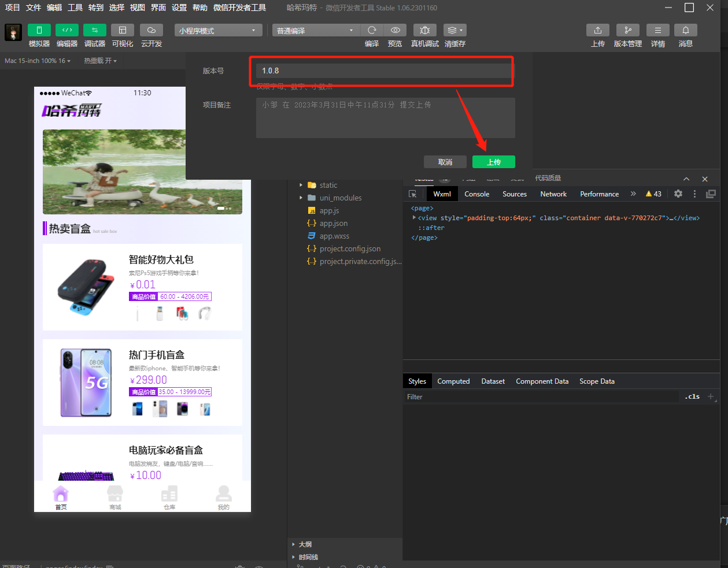Open the 清缓存 clear cache dropdown
Viewport: 728px width, 568px height.
[x=455, y=30]
